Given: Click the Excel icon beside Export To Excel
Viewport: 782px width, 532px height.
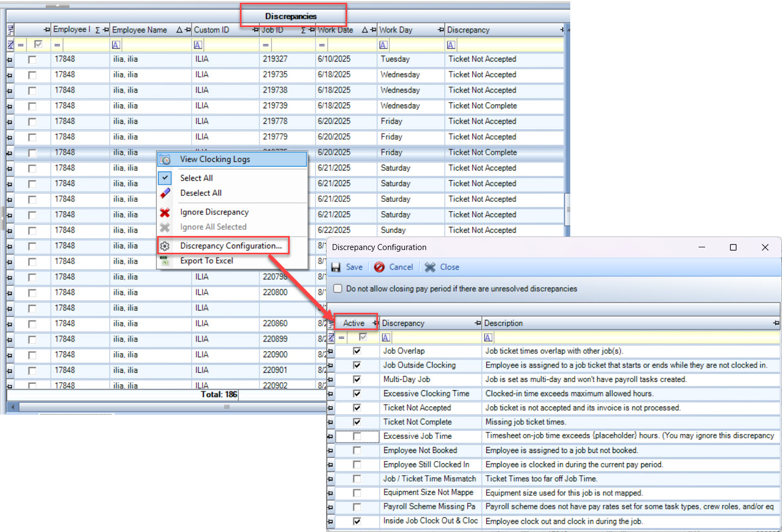Looking at the screenshot, I should (x=165, y=261).
